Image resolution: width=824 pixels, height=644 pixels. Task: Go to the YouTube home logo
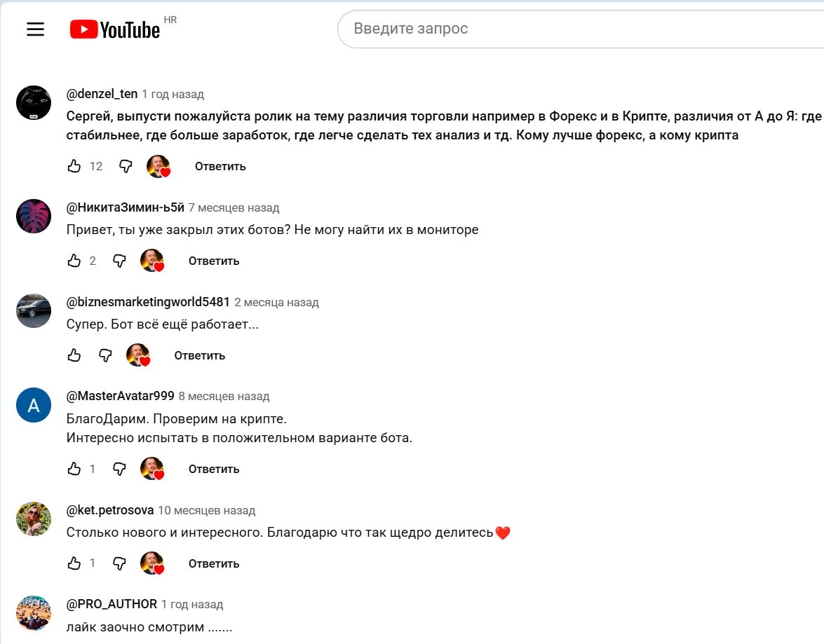(115, 29)
